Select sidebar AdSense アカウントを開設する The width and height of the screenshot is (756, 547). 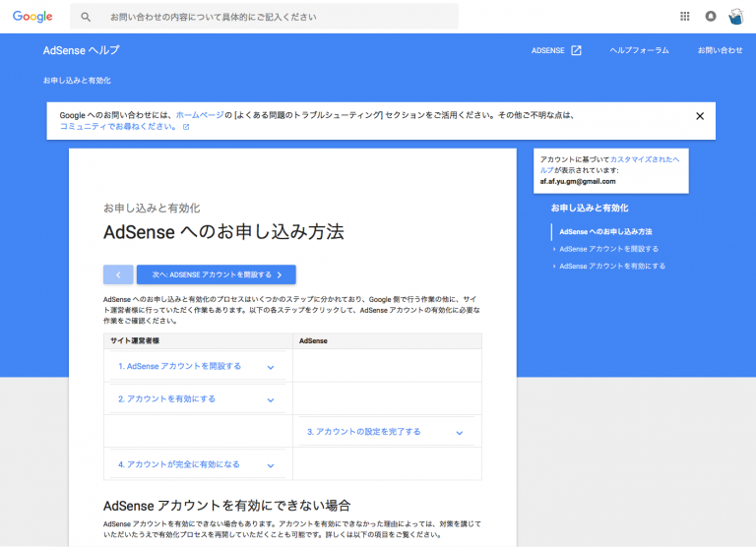[x=608, y=249]
